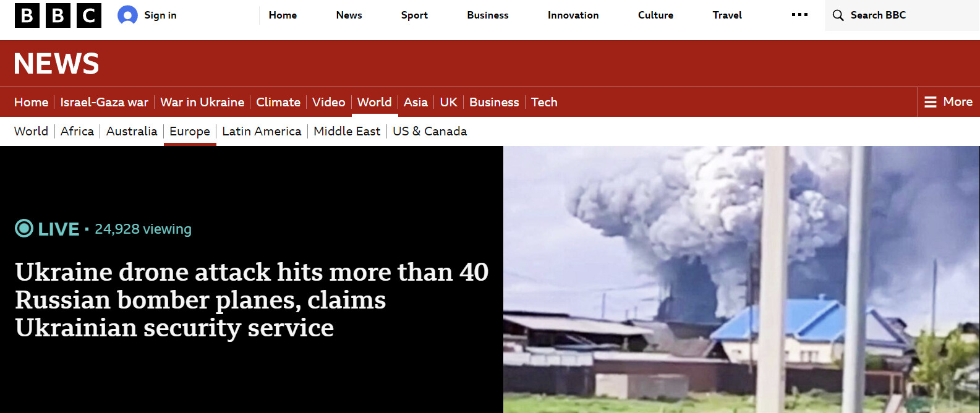The height and width of the screenshot is (413, 980).
Task: Click the LIVE pulse icon
Action: point(24,229)
